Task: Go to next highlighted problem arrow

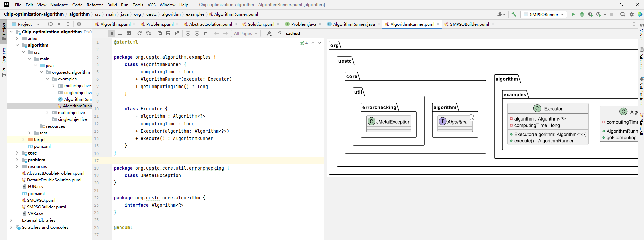Action: [x=320, y=43]
